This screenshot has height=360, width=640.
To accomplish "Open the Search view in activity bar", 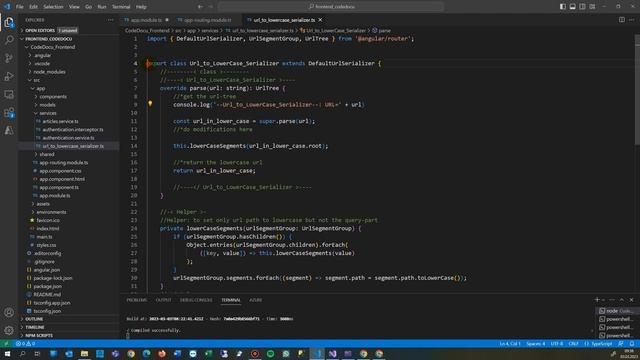I will (9, 40).
